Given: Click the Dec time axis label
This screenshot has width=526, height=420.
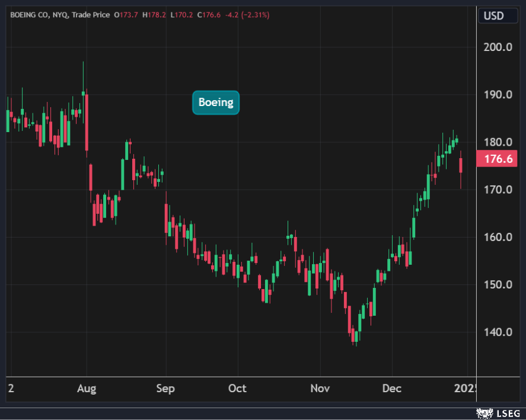Looking at the screenshot, I should 392,389.
